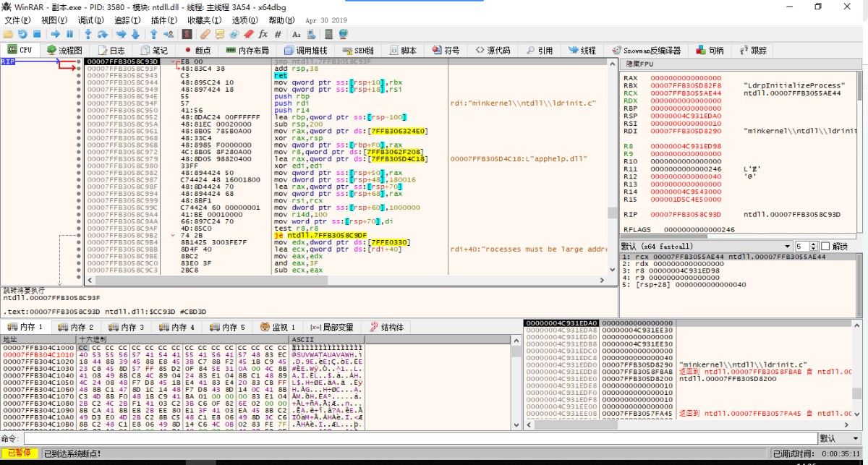Increase the argument count spinner
Image resolution: width=868 pixels, height=465 pixels.
point(814,244)
